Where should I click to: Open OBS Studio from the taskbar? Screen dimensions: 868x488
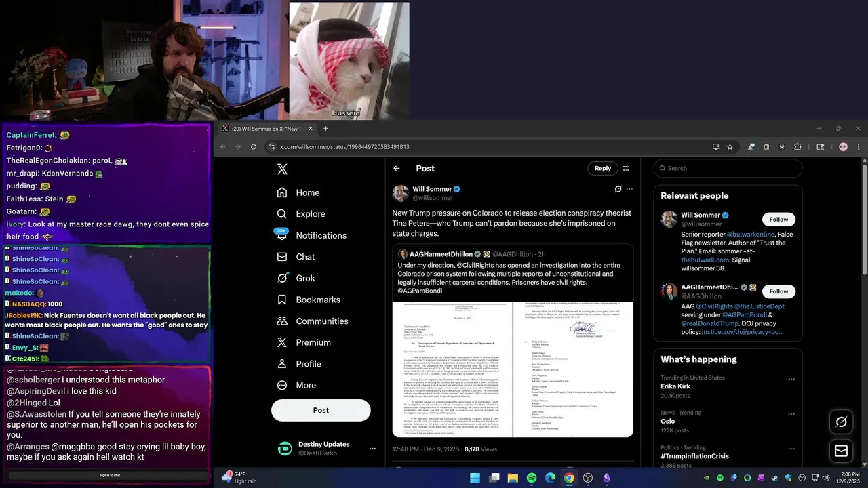pos(588,478)
